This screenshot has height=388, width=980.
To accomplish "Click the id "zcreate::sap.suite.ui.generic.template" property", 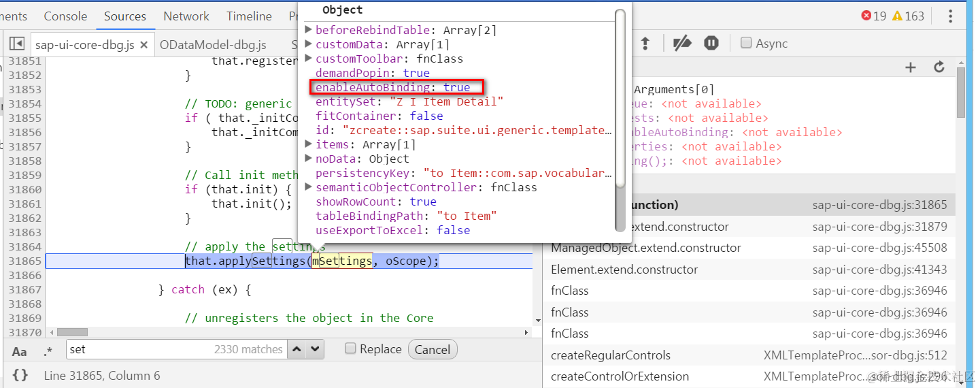I will click(x=464, y=130).
